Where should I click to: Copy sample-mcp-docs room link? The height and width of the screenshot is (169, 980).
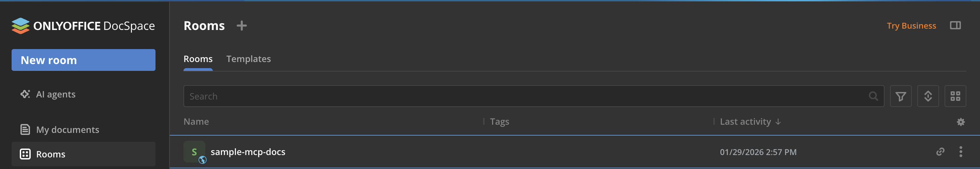(x=940, y=152)
